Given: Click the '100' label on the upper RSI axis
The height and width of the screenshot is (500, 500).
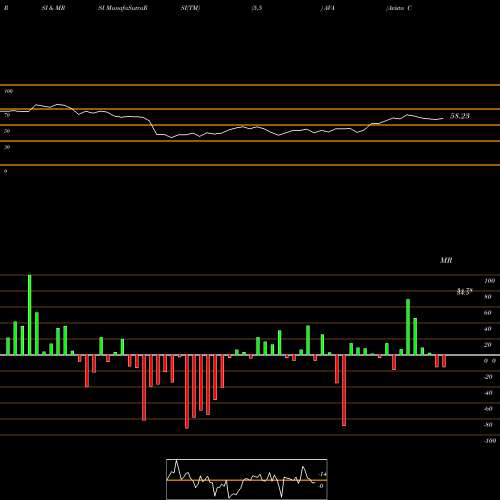Looking at the screenshot, I should tap(9, 91).
